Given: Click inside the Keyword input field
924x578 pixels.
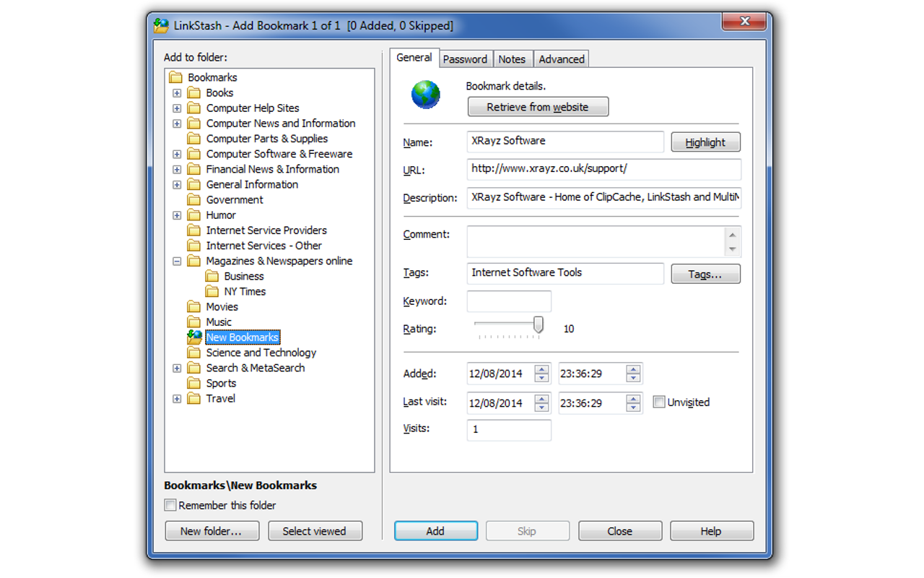Looking at the screenshot, I should (508, 301).
